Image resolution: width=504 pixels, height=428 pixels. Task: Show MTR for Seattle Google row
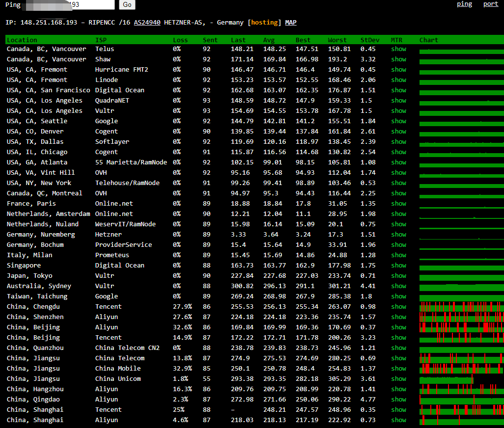398,121
